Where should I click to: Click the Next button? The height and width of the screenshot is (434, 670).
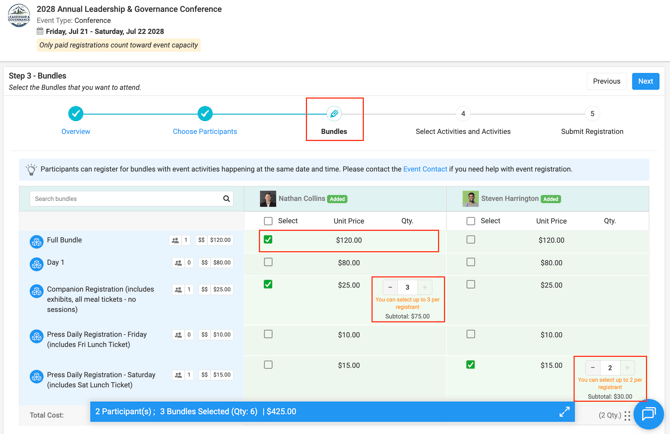645,81
